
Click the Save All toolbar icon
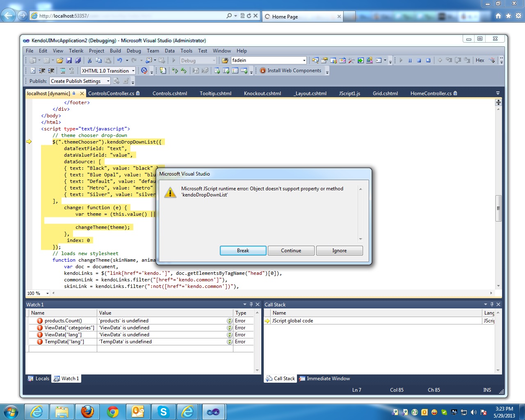pos(78,60)
